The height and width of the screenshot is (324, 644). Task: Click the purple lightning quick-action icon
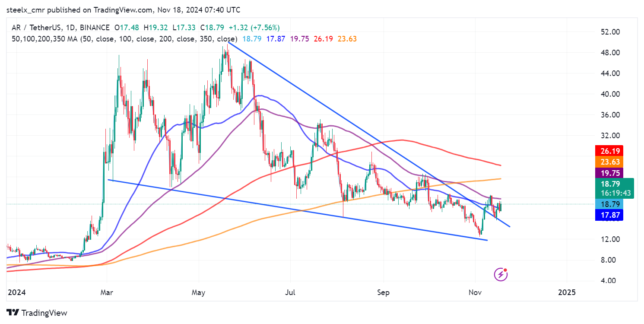pos(501,273)
